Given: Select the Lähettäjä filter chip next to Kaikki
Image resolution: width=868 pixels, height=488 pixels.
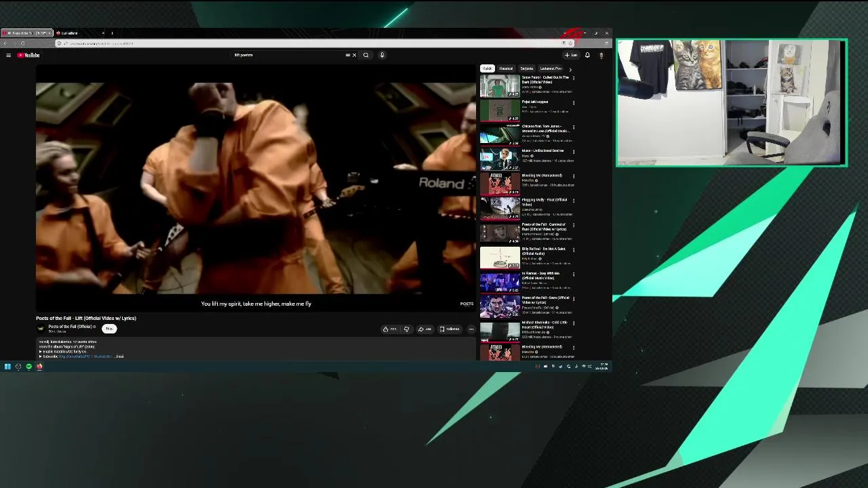Looking at the screenshot, I should [506, 68].
